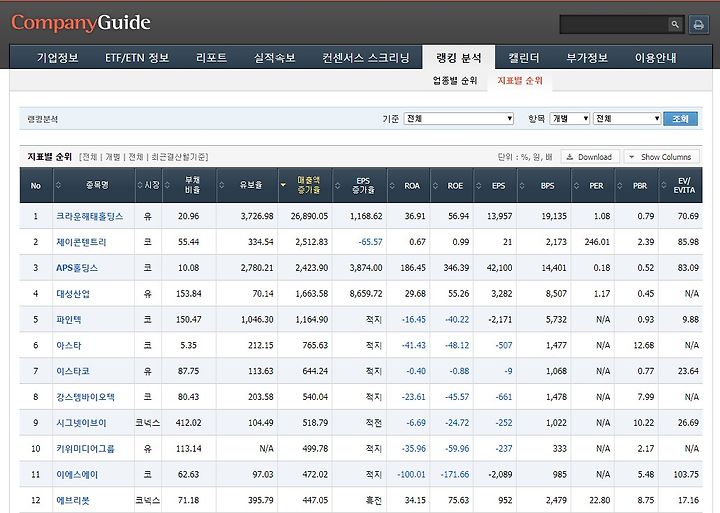Open 대성산업 stock link
Viewport: 720px width, 513px height.
pyautogui.click(x=73, y=293)
